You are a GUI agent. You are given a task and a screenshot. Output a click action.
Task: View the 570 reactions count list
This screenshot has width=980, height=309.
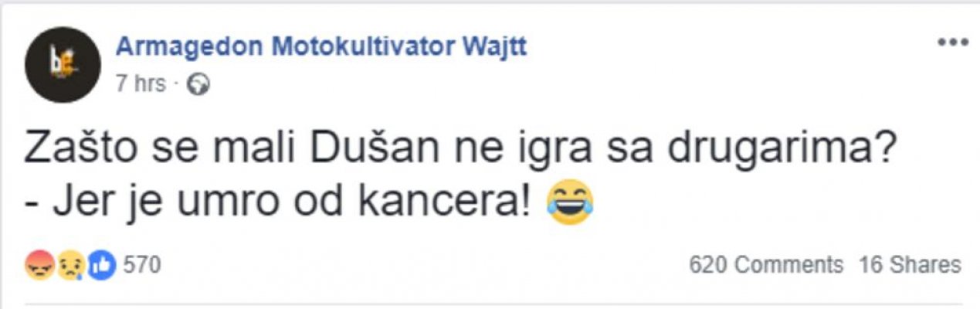click(141, 266)
